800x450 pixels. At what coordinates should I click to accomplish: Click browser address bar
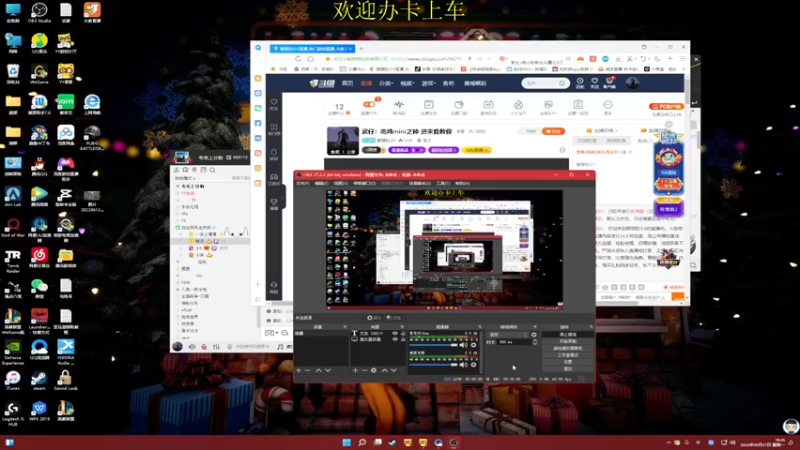click(398, 59)
